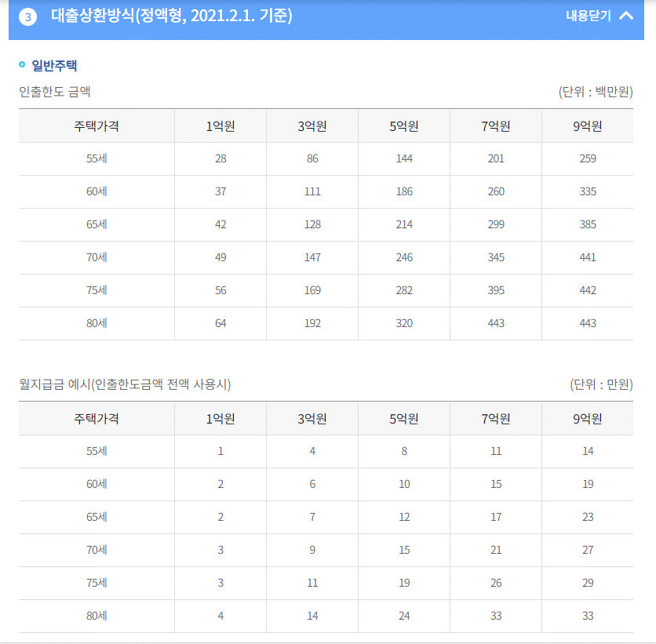Select the cell with value 128
Screen dimensions: 656x644
coord(312,224)
